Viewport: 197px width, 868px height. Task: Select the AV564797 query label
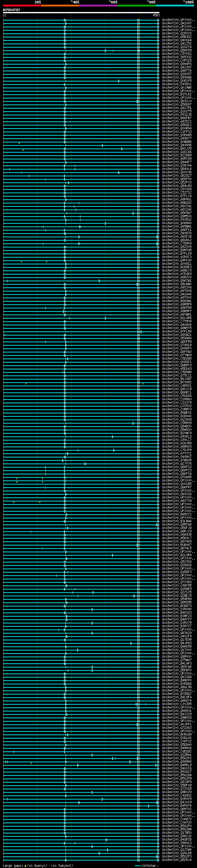[x=11, y=10]
